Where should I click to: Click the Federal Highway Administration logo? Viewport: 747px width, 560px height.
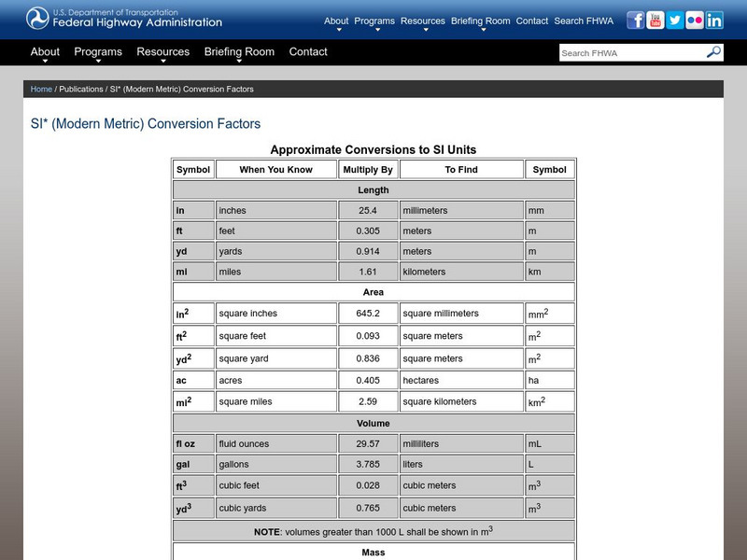click(124, 19)
